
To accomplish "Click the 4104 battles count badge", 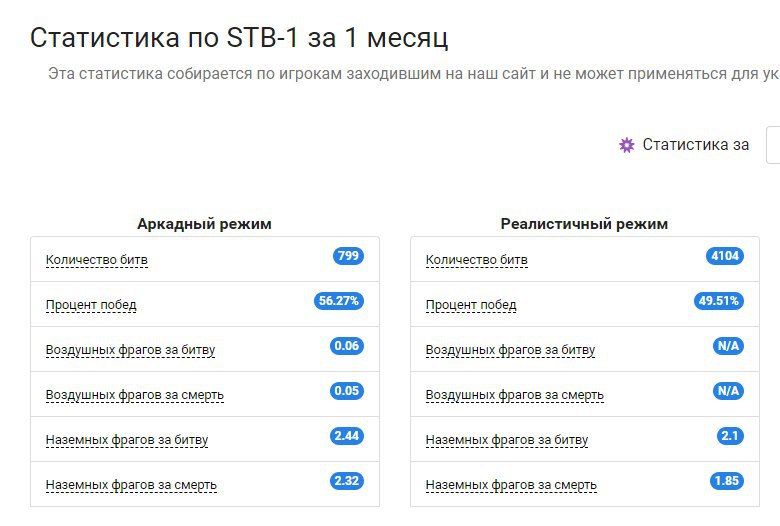I will (724, 256).
